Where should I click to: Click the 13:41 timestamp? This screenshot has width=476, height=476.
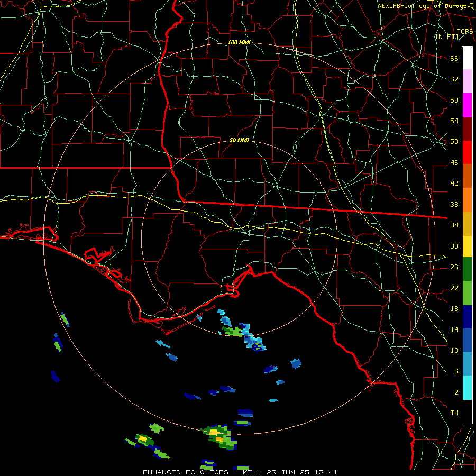(325, 472)
